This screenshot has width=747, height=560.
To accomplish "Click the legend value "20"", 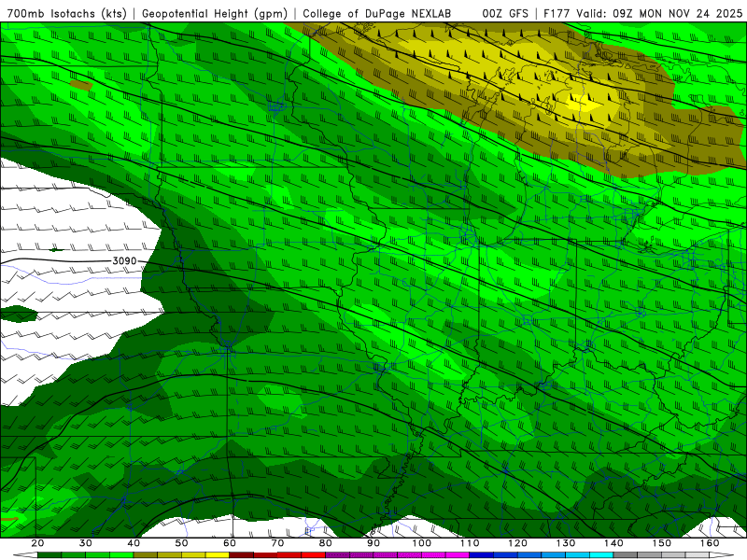I will point(37,543).
